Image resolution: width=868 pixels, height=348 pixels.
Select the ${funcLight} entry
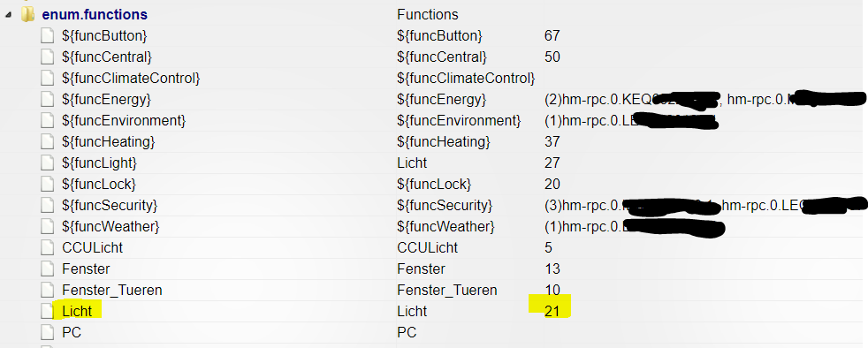[99, 163]
